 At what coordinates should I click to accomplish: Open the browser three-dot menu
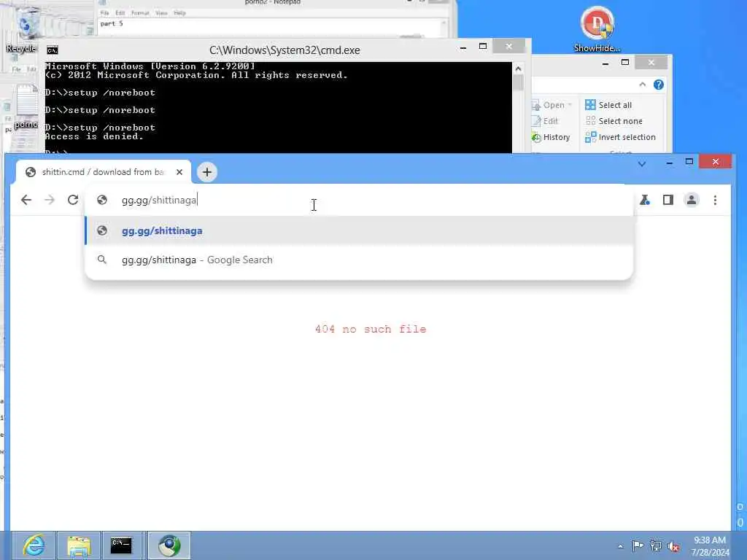pos(715,200)
